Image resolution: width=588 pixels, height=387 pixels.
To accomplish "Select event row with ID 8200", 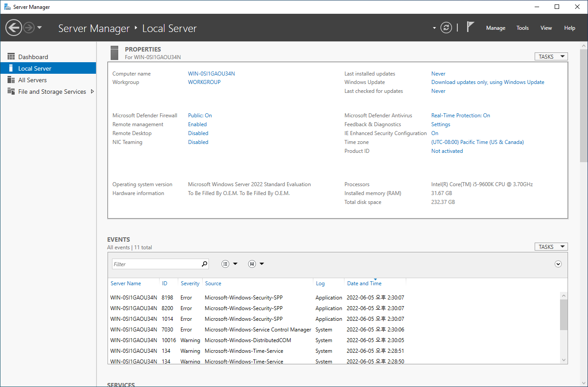I will 334,308.
